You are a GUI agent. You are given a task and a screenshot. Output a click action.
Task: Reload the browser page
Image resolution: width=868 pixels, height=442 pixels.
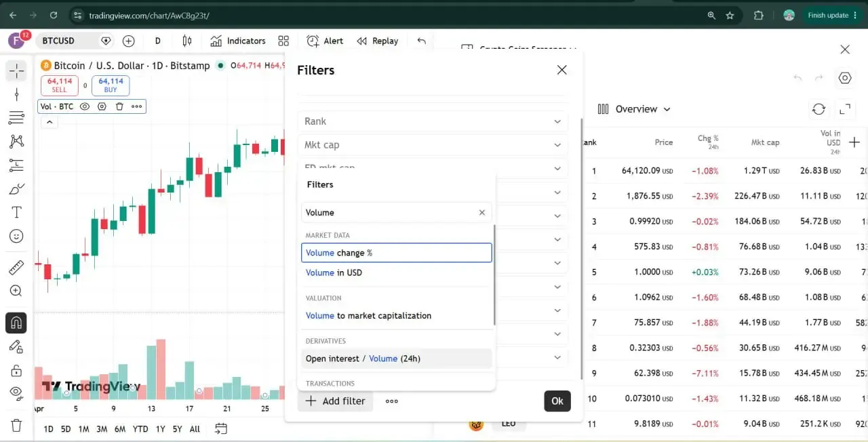[54, 15]
